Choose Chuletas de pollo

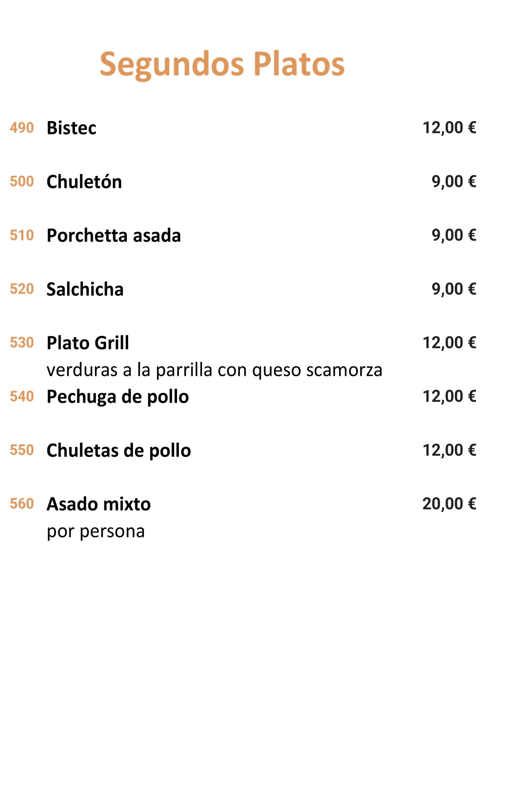(119, 450)
